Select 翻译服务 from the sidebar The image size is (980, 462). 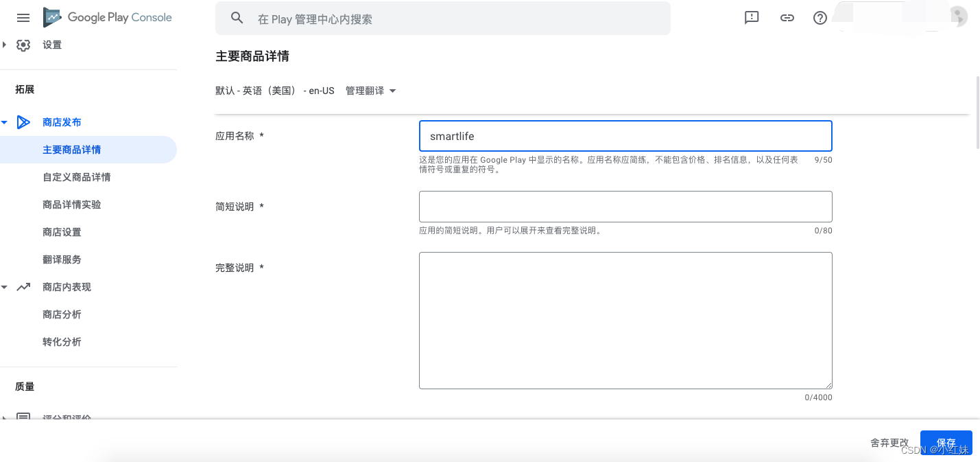tap(62, 259)
